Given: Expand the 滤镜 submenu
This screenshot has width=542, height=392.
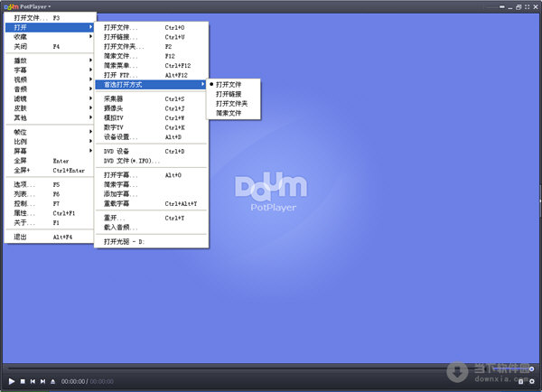Looking at the screenshot, I should click(x=50, y=98).
